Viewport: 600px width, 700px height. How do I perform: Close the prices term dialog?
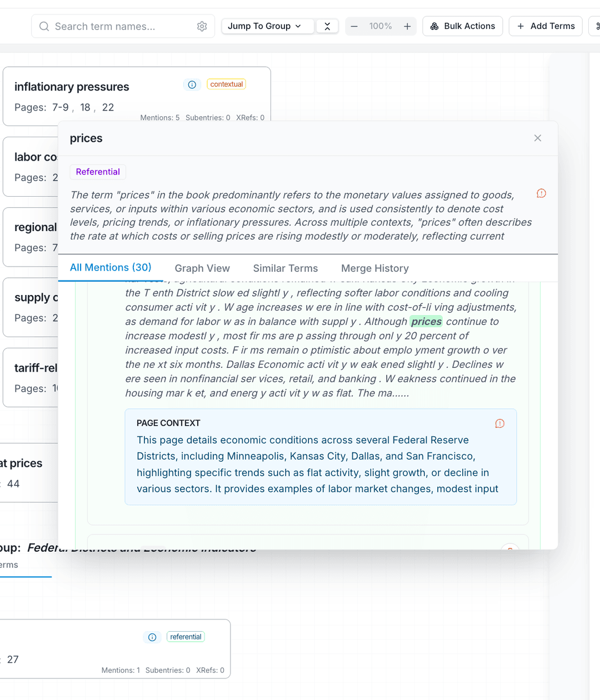(x=537, y=138)
